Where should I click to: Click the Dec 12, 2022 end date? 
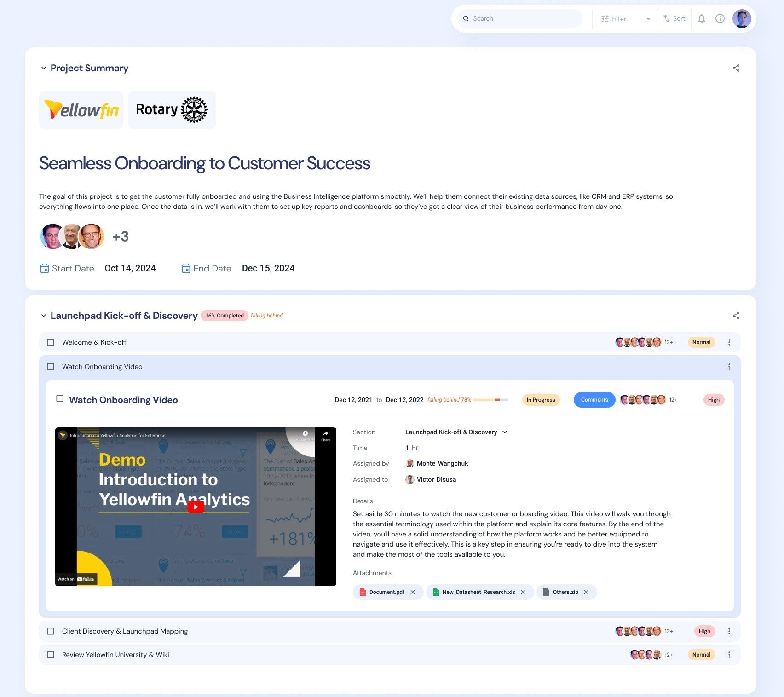coord(405,400)
